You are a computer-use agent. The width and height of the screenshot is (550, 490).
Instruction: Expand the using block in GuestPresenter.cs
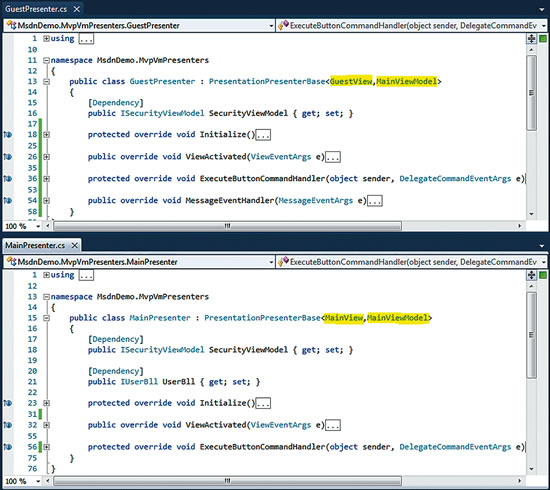tap(46, 38)
